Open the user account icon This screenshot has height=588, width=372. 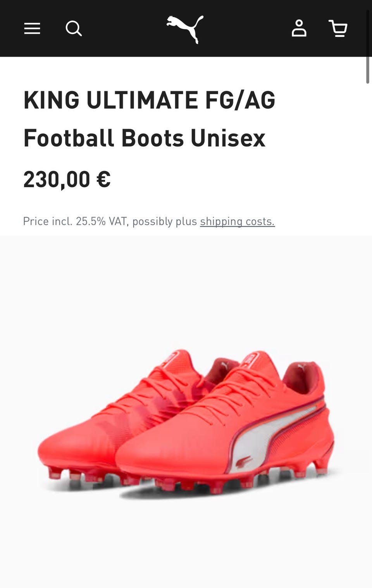click(299, 28)
